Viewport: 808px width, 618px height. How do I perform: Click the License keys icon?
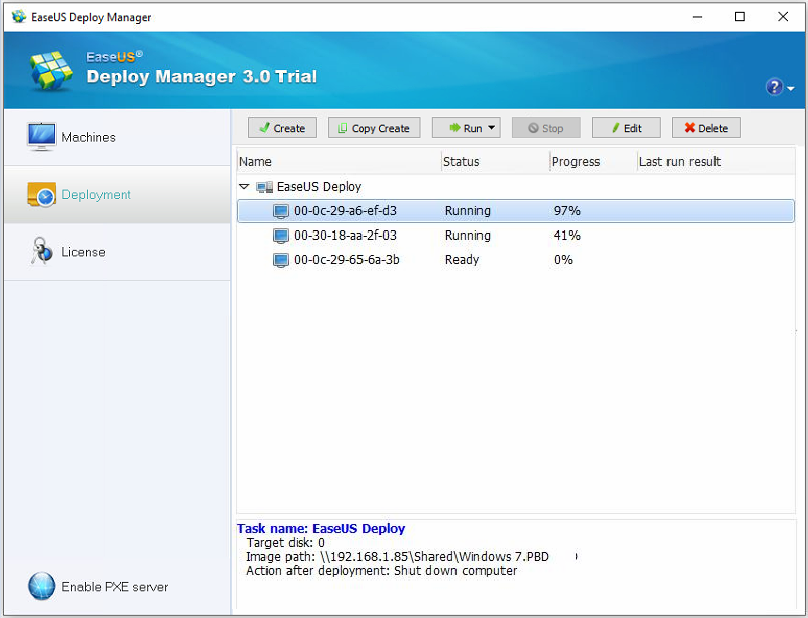coord(41,251)
